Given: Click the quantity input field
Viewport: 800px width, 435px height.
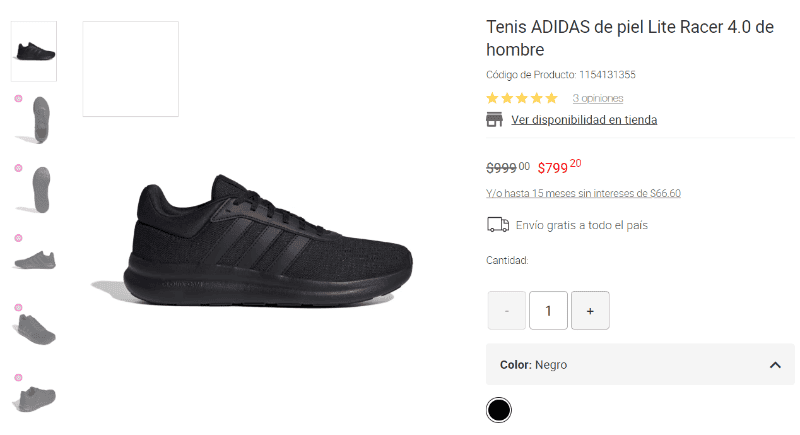Looking at the screenshot, I should [x=548, y=311].
